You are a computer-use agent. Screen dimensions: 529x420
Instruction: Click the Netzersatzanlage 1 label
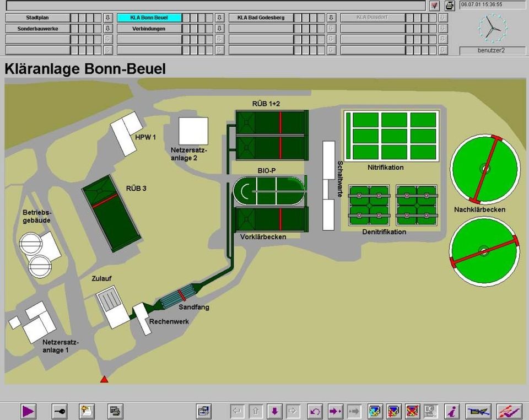(x=61, y=346)
